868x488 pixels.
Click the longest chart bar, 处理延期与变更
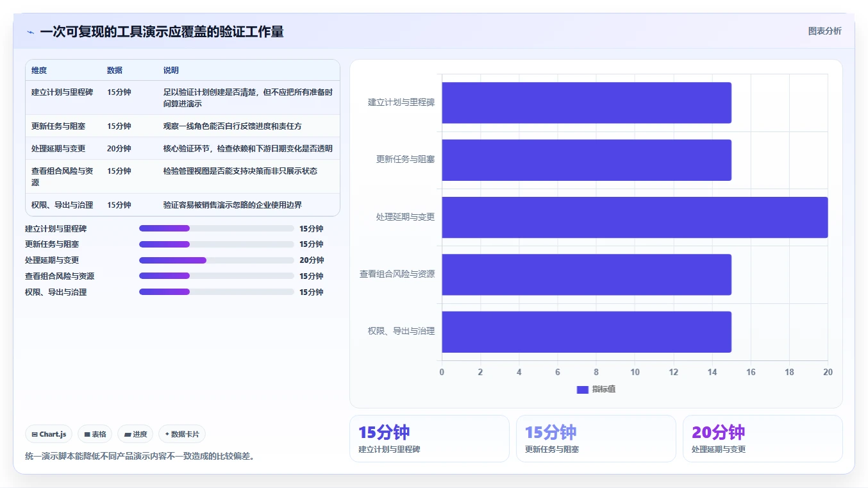tap(635, 217)
